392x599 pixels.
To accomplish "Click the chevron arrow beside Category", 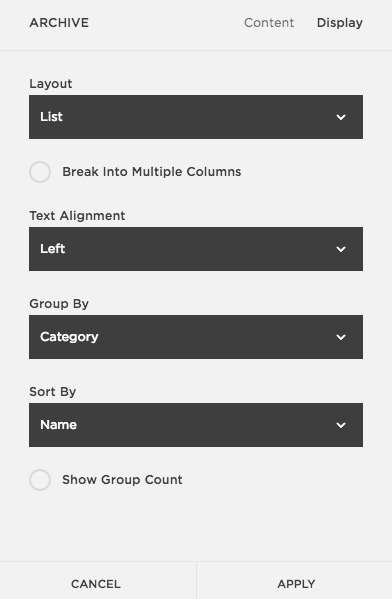I will (341, 337).
